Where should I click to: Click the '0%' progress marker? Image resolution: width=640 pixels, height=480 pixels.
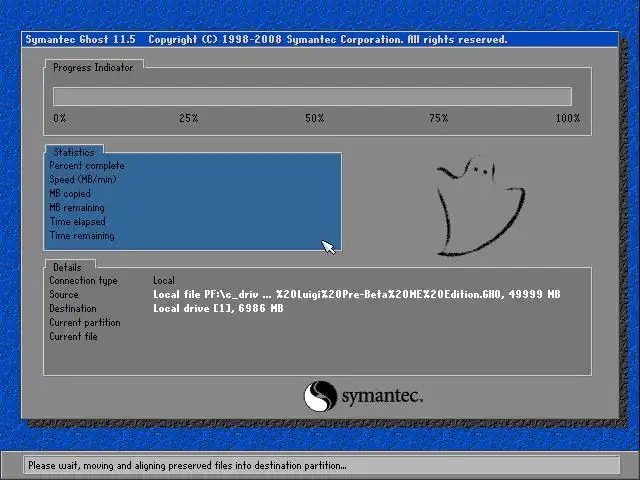[x=60, y=118]
